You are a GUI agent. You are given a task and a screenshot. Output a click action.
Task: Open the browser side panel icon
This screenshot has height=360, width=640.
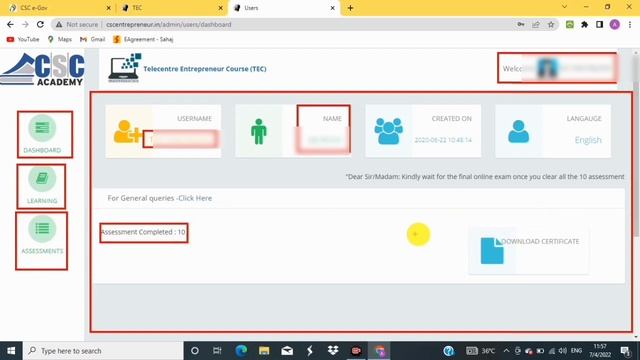pyautogui.click(x=599, y=24)
